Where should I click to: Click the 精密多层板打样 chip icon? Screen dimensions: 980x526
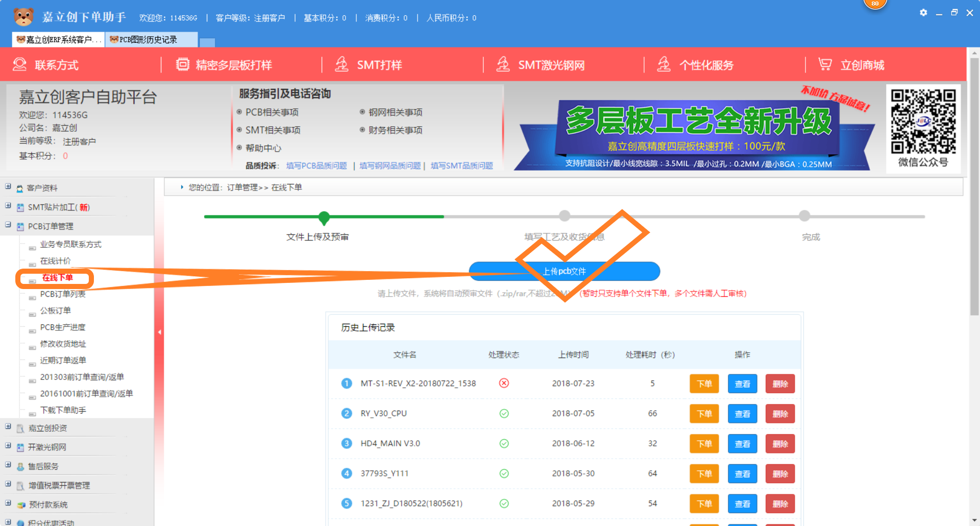(x=182, y=65)
